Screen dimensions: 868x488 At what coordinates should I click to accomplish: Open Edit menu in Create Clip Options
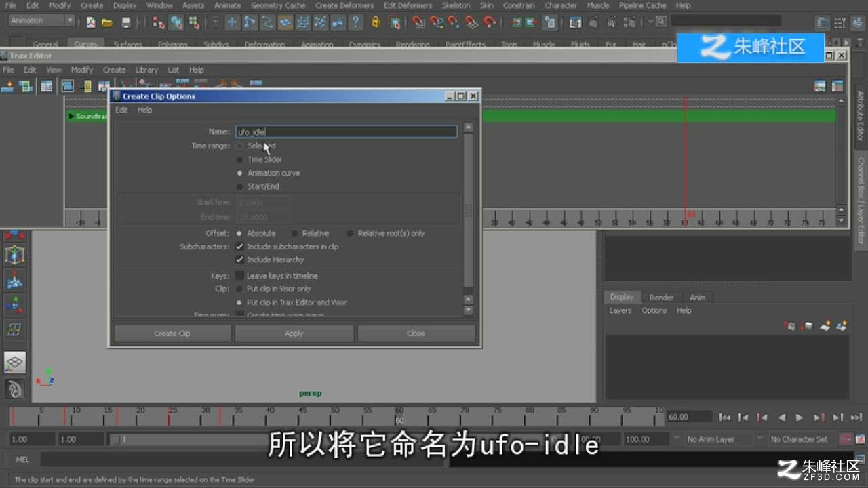coord(121,110)
